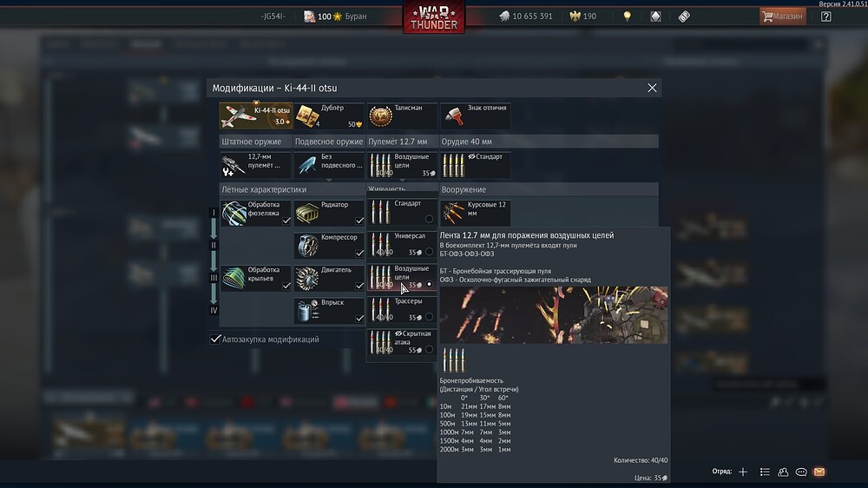The height and width of the screenshot is (488, 868).
Task: Select the Обработка фюзеляжа modification
Action: 255,213
